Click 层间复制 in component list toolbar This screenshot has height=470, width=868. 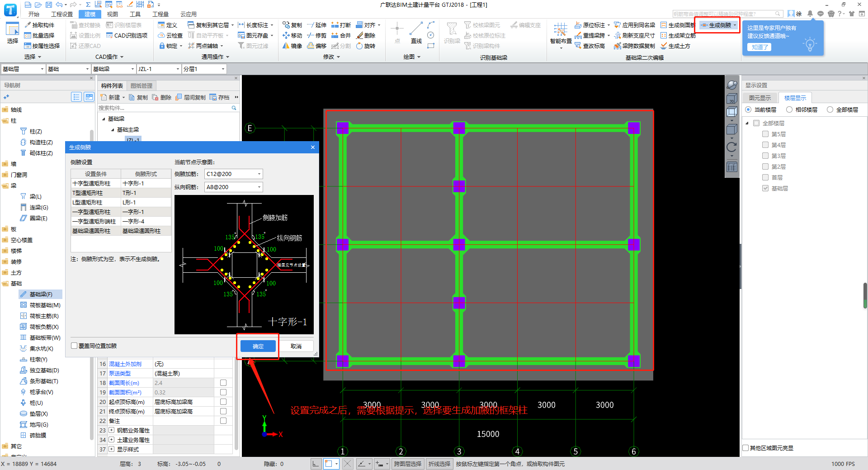(190, 97)
